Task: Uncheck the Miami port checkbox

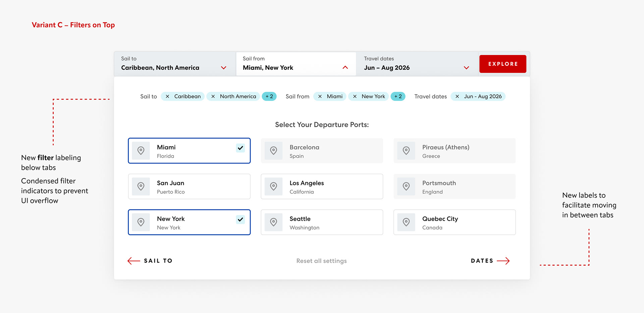Action: [240, 148]
